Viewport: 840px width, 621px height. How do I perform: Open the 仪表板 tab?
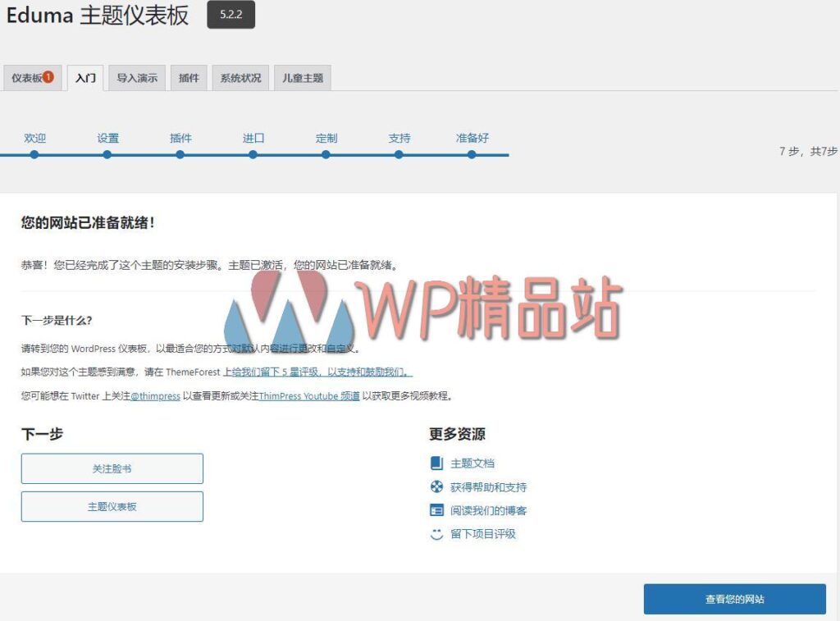(26, 79)
